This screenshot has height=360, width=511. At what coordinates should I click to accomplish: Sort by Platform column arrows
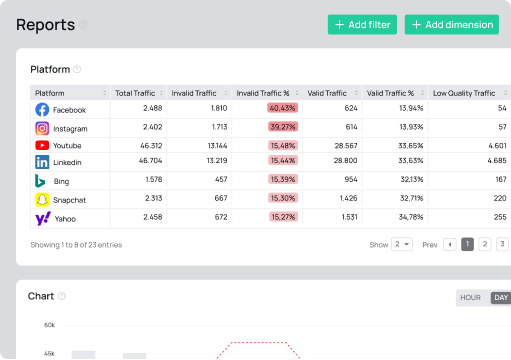tap(105, 93)
